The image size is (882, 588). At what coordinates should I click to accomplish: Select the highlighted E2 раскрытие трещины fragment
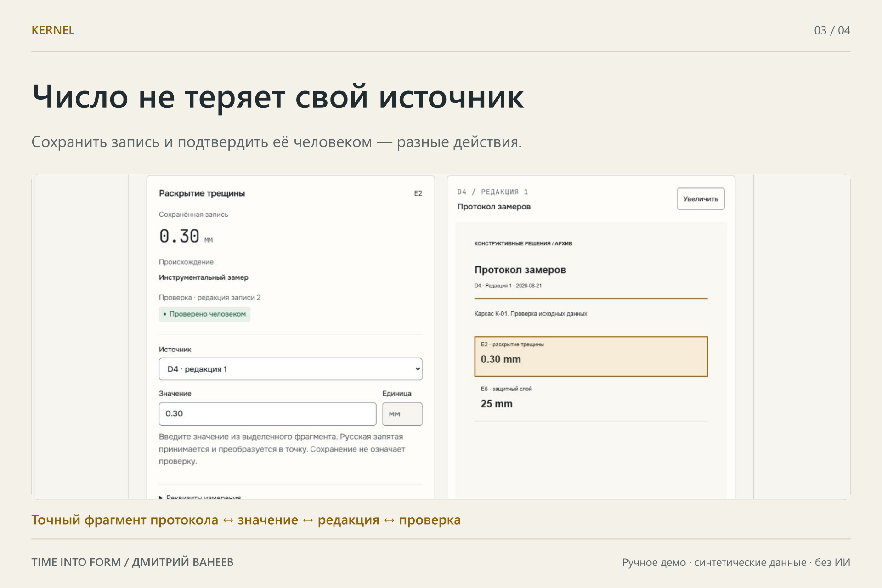point(591,356)
